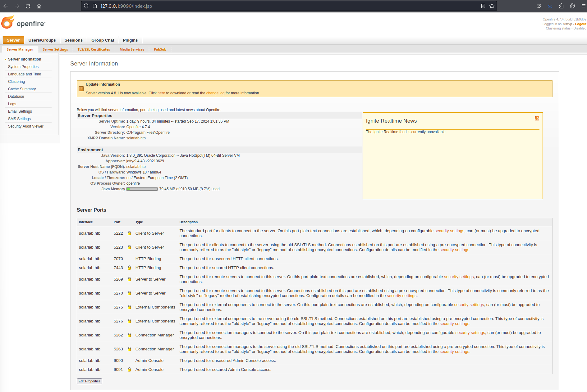The width and height of the screenshot is (587, 392).
Task: Click the update warning icon
Action: tap(81, 89)
